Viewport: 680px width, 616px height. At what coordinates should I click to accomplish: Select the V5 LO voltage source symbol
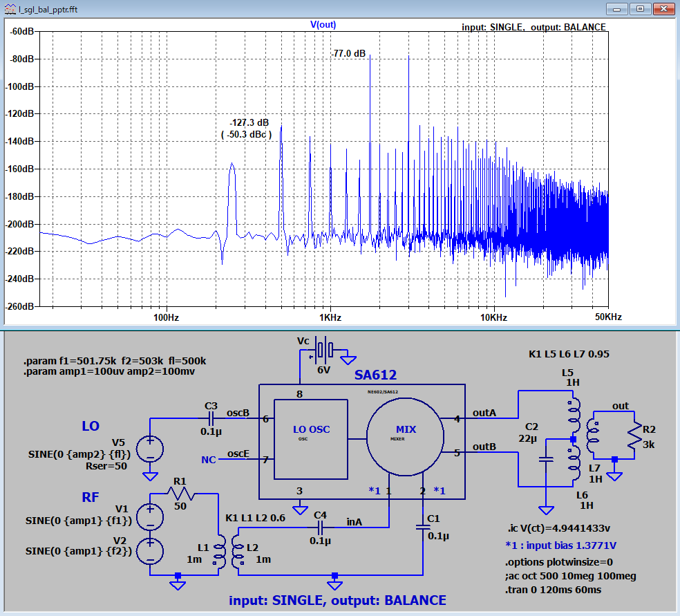(150, 449)
